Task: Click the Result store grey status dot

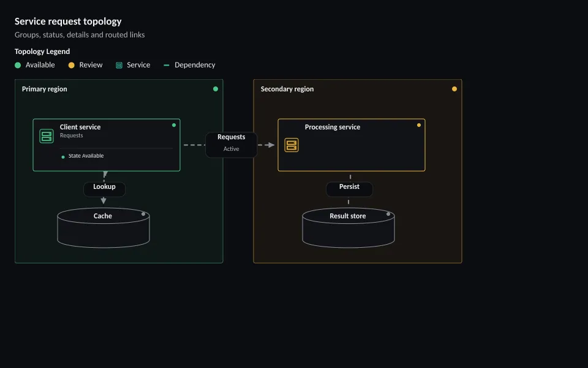Action: [x=388, y=214]
